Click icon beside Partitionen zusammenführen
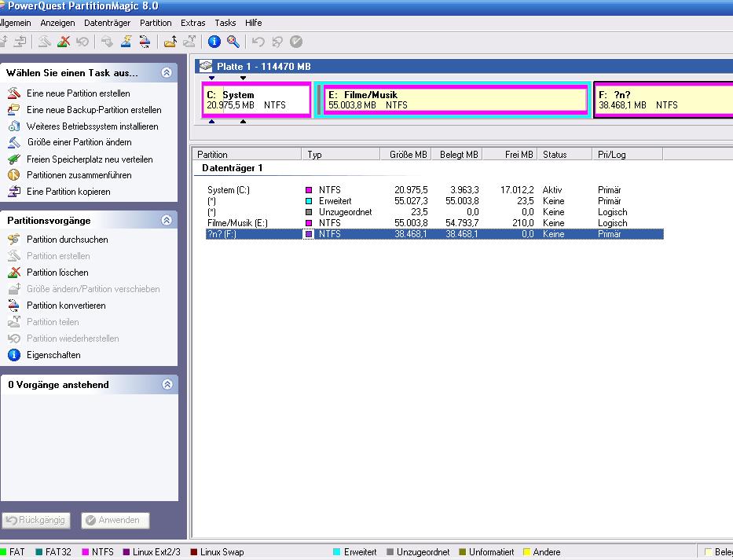The width and height of the screenshot is (733, 560). (x=14, y=175)
